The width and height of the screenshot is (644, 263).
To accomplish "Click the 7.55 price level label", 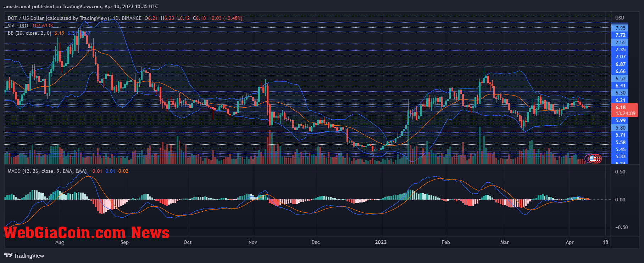I will 620,42.
